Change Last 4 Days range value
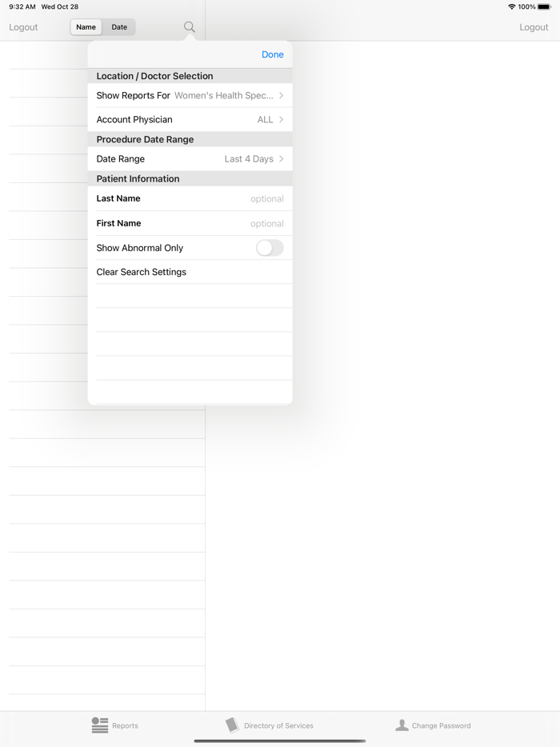 click(x=249, y=159)
